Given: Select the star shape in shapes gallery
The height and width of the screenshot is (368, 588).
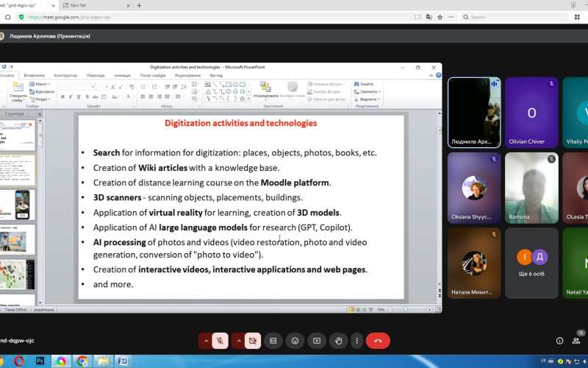Looking at the screenshot, I should 243,99.
